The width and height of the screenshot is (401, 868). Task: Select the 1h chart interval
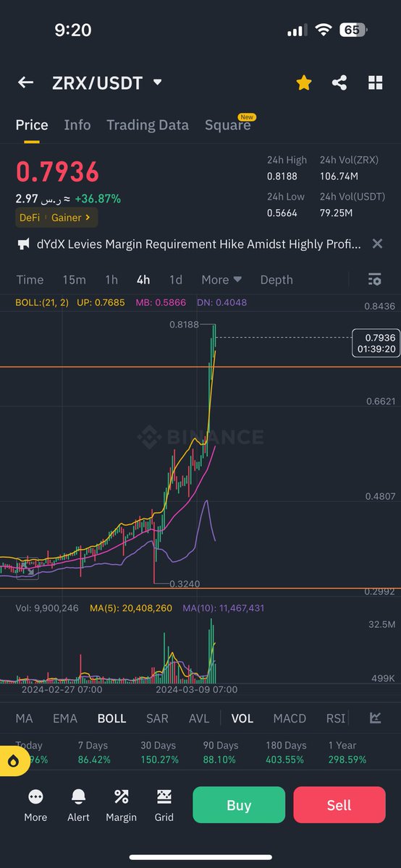pos(111,279)
